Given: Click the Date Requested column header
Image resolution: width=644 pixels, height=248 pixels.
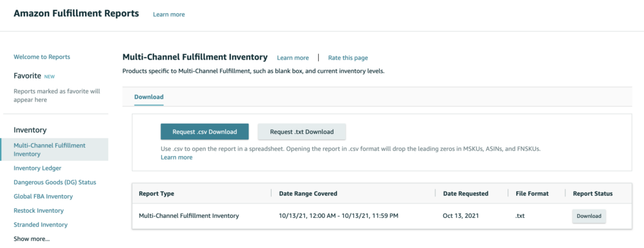Looking at the screenshot, I should tap(466, 193).
